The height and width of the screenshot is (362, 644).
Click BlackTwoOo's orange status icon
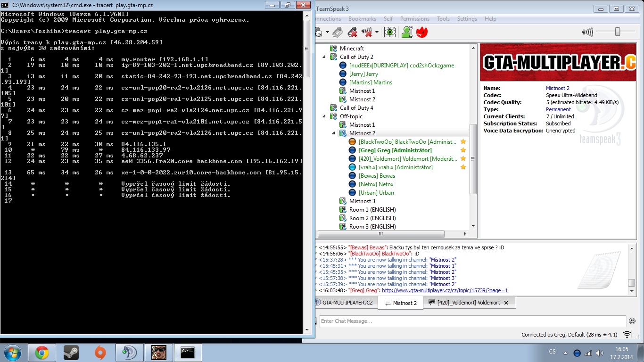tap(352, 142)
